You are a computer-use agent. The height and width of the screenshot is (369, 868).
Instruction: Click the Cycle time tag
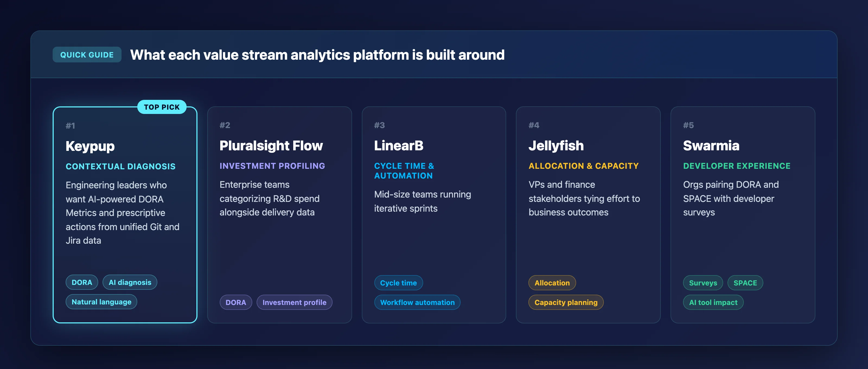(398, 283)
